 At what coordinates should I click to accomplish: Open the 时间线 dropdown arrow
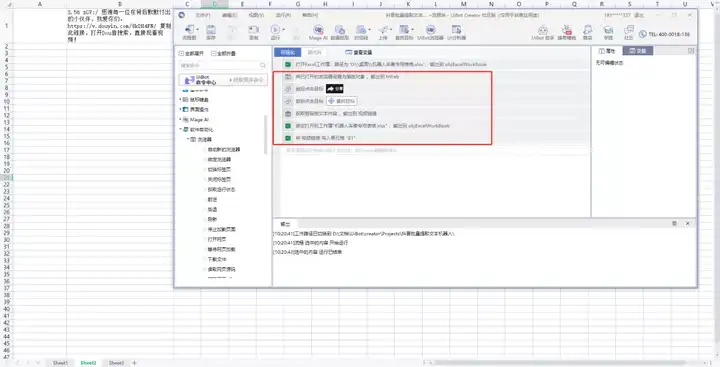[x=369, y=29]
